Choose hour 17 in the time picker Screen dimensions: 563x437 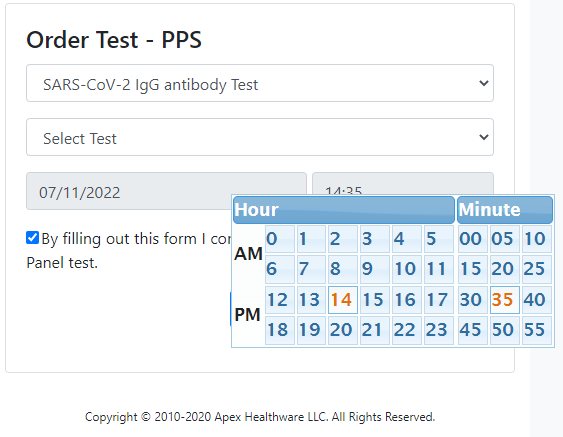(439, 300)
